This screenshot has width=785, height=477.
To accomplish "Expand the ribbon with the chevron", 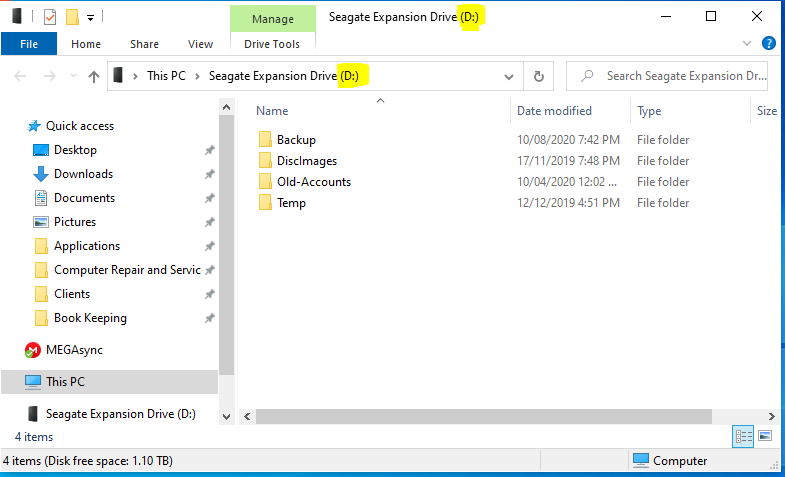I will pos(746,44).
